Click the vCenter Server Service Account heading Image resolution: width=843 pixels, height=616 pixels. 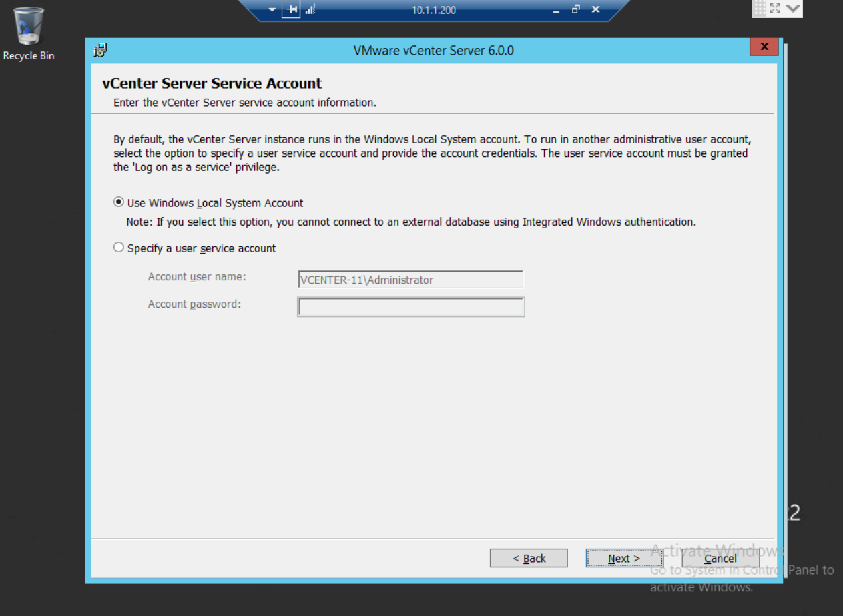[x=212, y=83]
